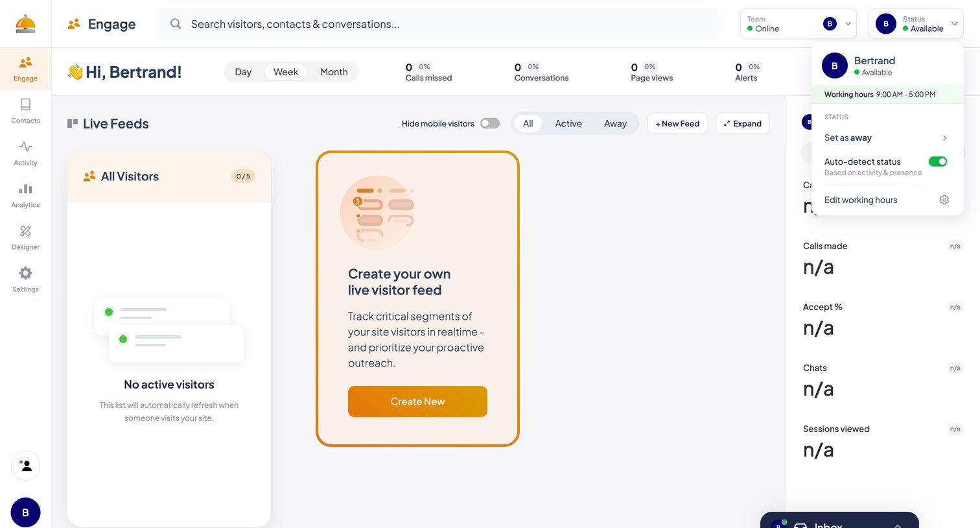Click the Expand button
Screen dimensions: 980x528
pos(743,123)
